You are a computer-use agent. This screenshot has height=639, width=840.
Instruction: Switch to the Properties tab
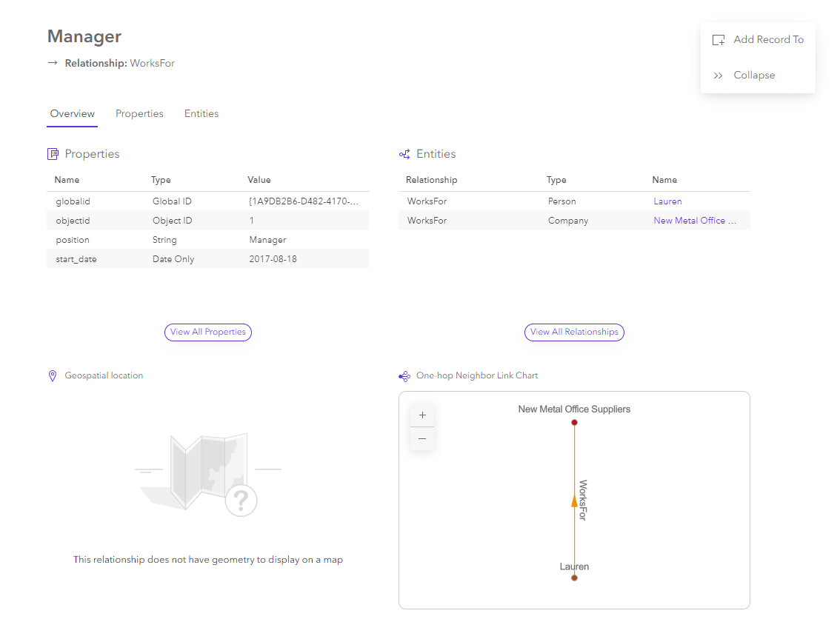(139, 113)
